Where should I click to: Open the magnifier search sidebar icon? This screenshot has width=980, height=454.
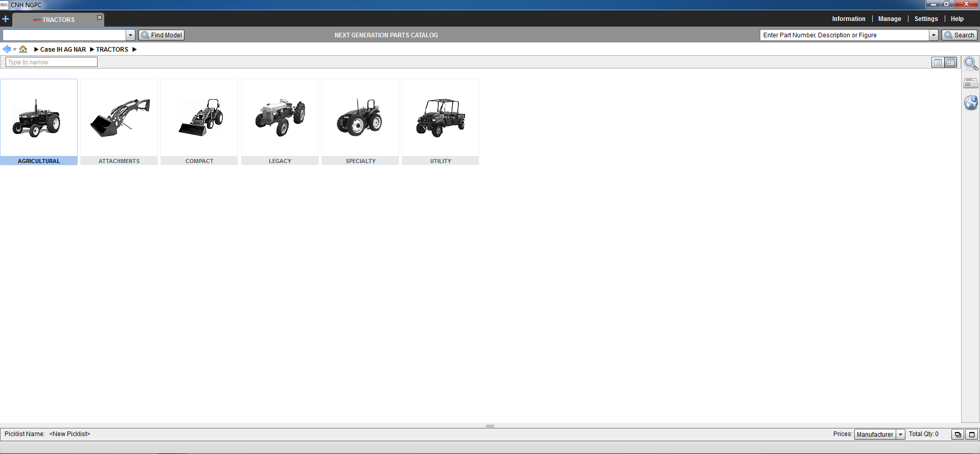(970, 64)
